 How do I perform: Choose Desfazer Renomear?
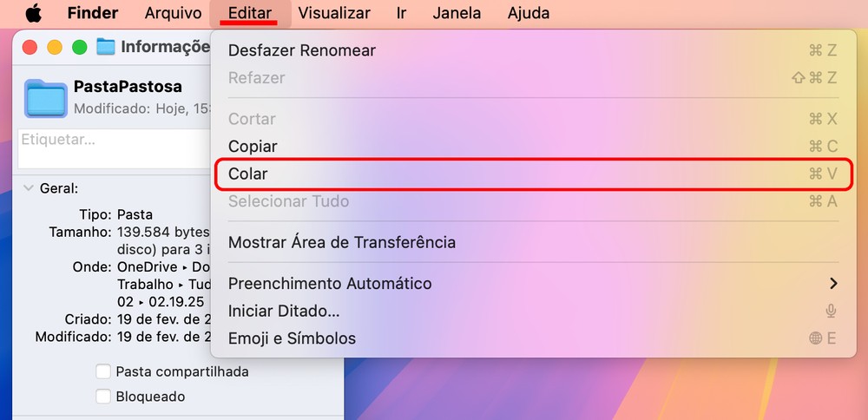click(x=301, y=50)
